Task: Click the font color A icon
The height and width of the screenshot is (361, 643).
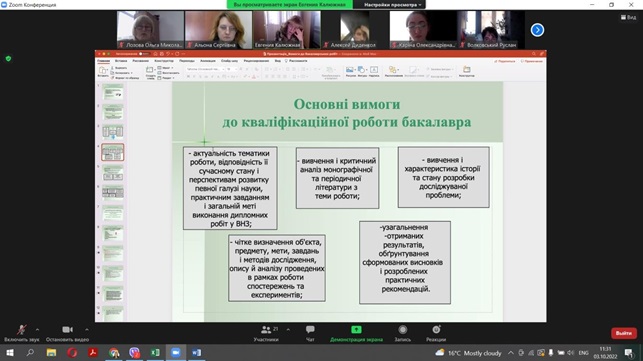Action: (x=254, y=77)
